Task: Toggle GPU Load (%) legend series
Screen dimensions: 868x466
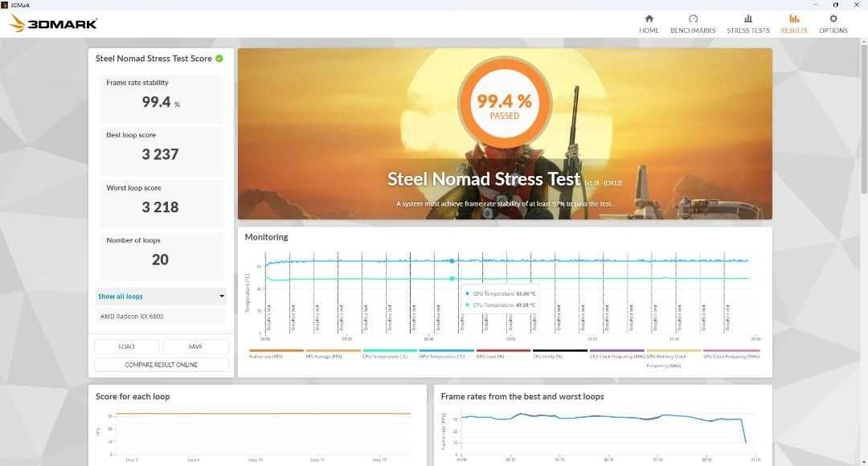Action: click(503, 354)
